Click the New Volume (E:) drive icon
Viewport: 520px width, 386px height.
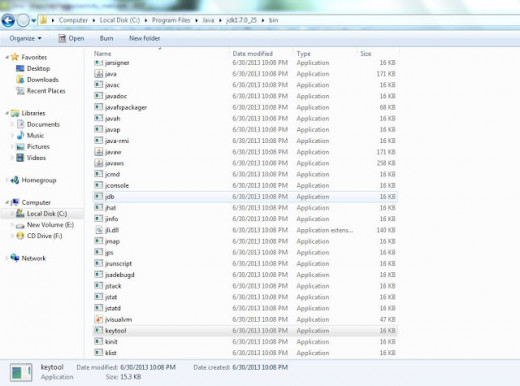(20, 225)
